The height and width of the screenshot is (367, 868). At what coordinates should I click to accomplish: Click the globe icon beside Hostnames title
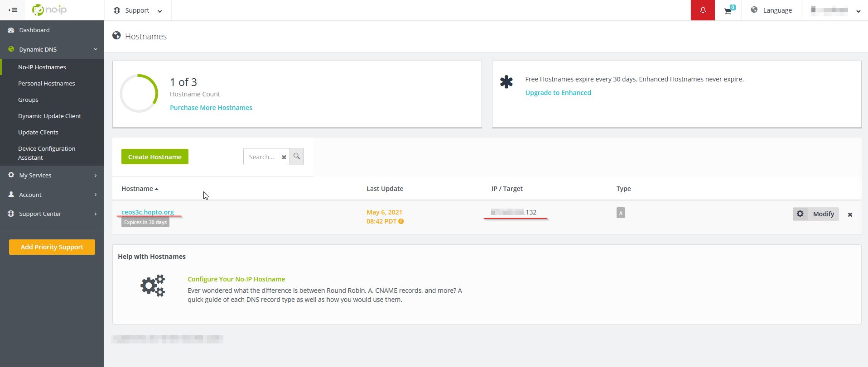pos(116,35)
